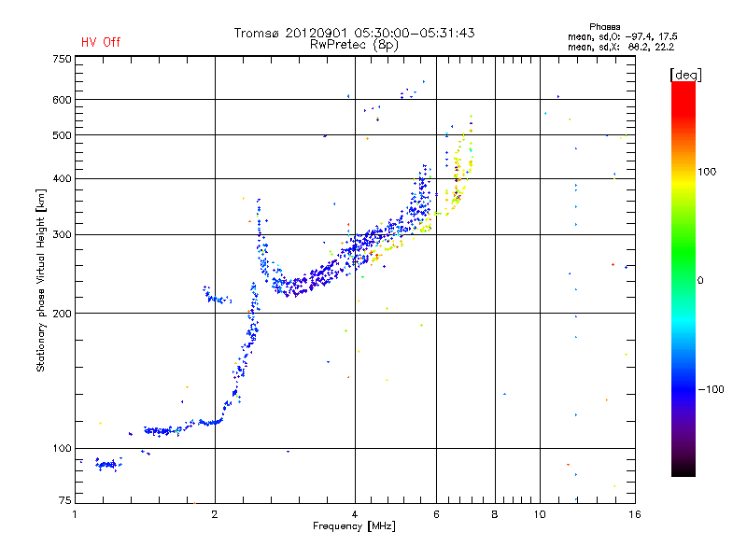Select the 'mean, sd,X: 88.2, 22.2' line
The image size is (747, 560).
tap(621, 47)
